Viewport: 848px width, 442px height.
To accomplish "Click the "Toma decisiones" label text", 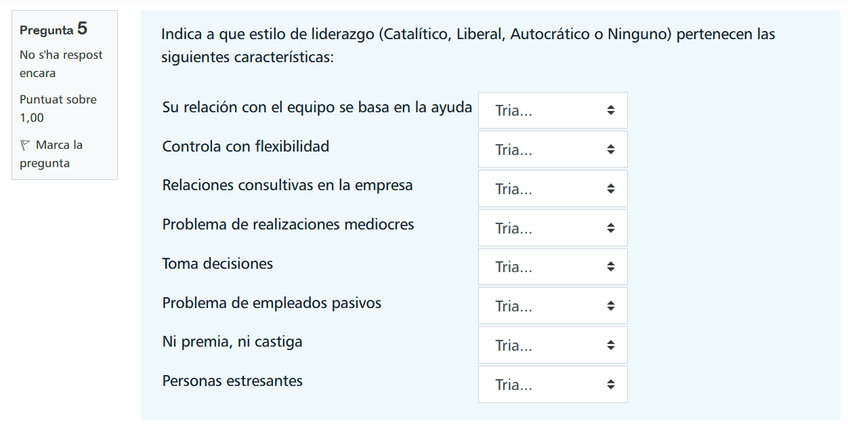I will (217, 264).
